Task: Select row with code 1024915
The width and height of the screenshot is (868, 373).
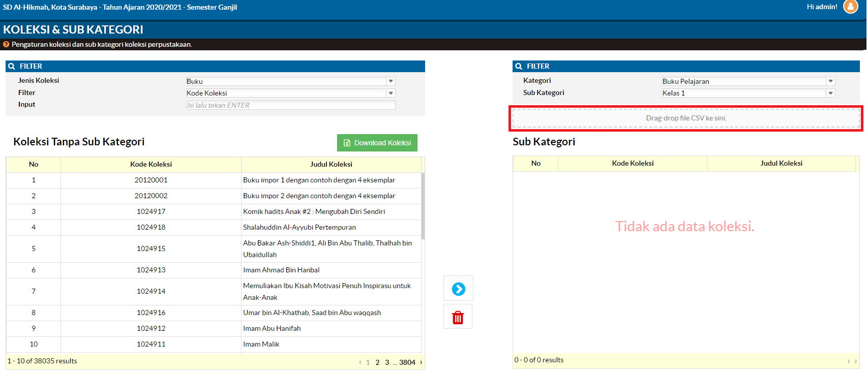Action: [x=214, y=249]
